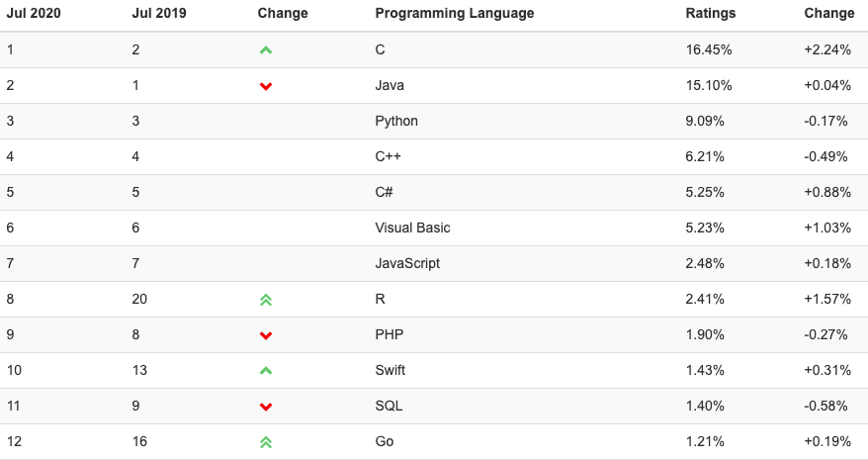Click the Python language name

pos(396,121)
